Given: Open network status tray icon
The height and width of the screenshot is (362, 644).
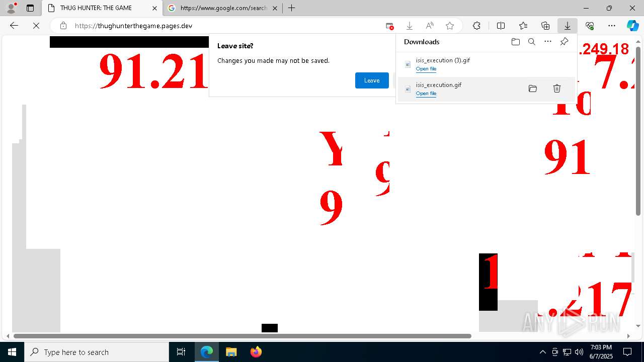Looking at the screenshot, I should point(567,352).
